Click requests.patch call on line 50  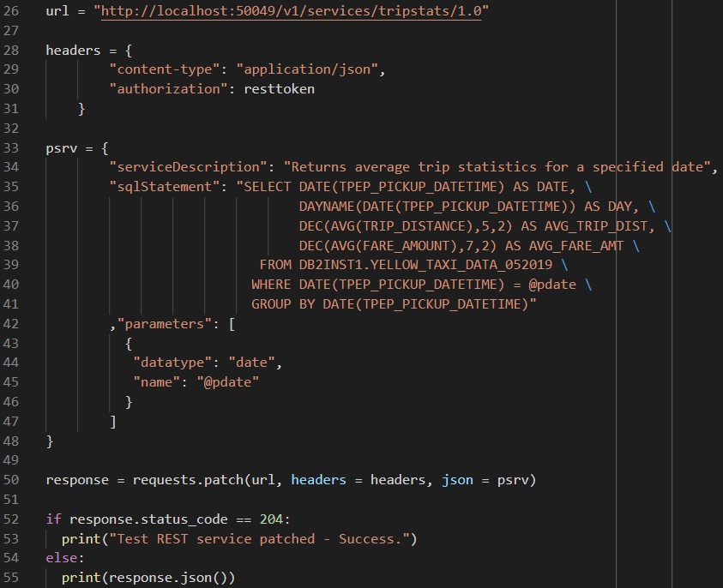click(188, 480)
